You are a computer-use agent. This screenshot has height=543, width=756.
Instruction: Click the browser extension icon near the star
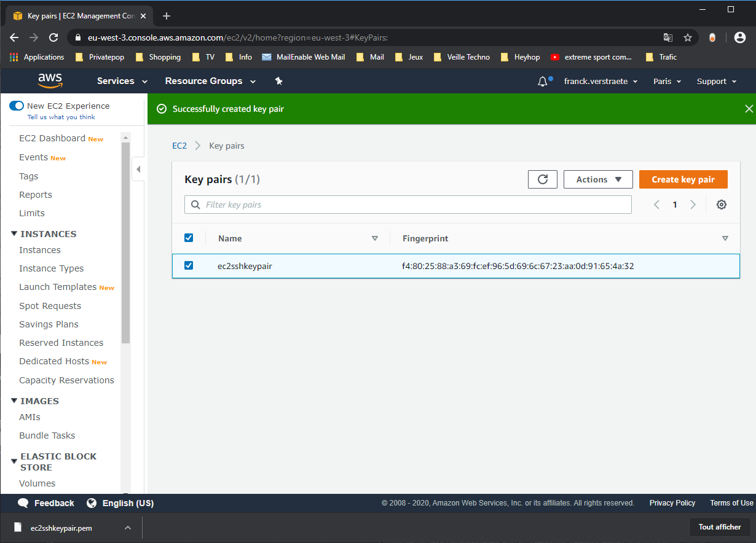pyautogui.click(x=712, y=37)
